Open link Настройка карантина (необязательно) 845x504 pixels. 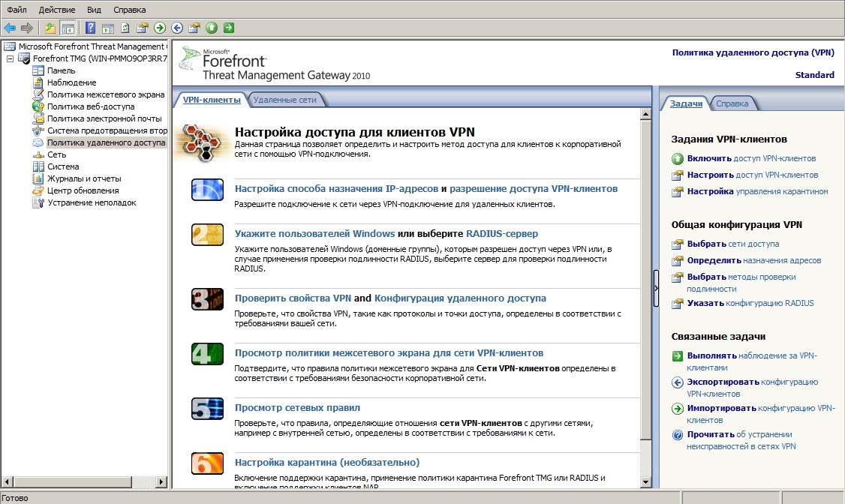point(327,462)
